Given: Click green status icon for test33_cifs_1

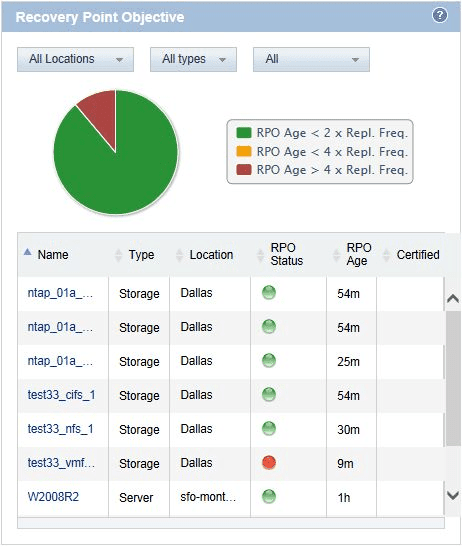Looking at the screenshot, I should pos(269,395).
